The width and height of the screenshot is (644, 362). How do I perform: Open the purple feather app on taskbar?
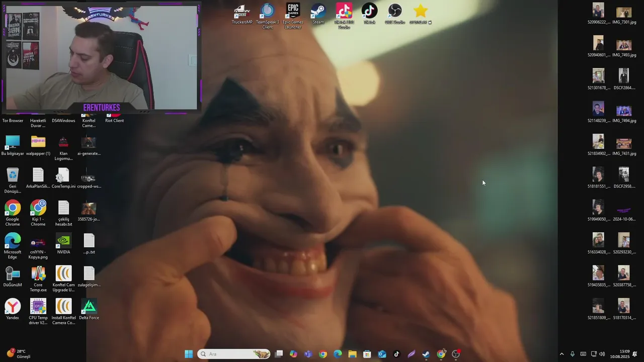pos(412,354)
